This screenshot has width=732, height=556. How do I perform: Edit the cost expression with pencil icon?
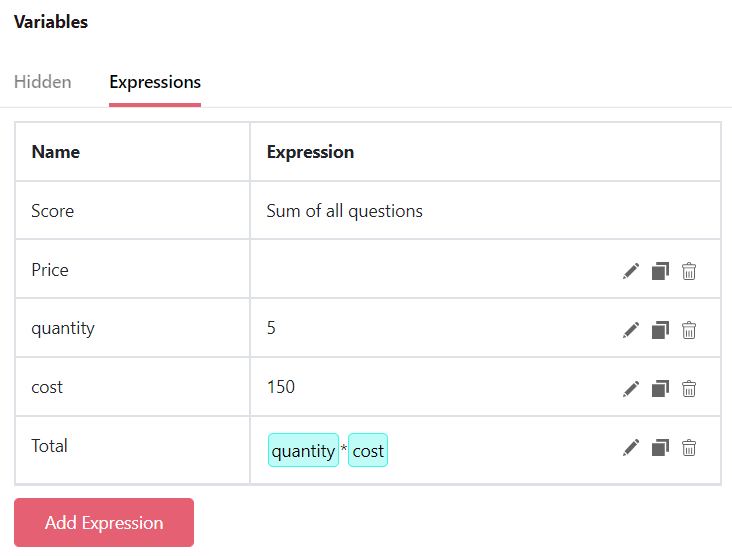[631, 389]
